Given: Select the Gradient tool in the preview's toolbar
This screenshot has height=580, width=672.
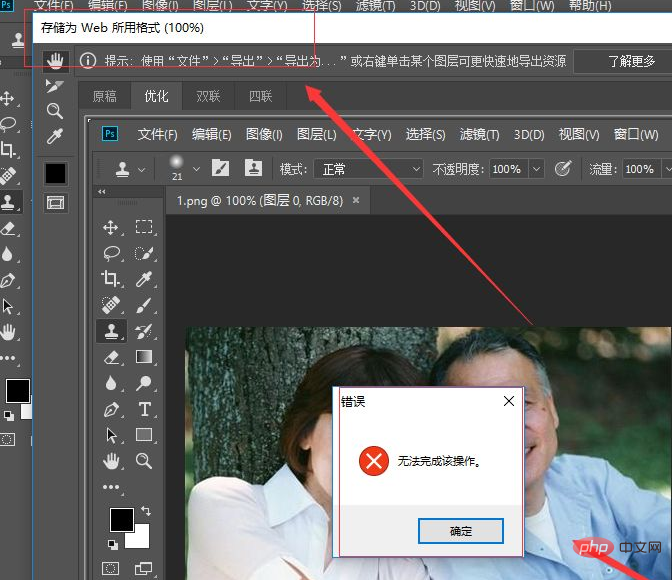Looking at the screenshot, I should pyautogui.click(x=144, y=357).
